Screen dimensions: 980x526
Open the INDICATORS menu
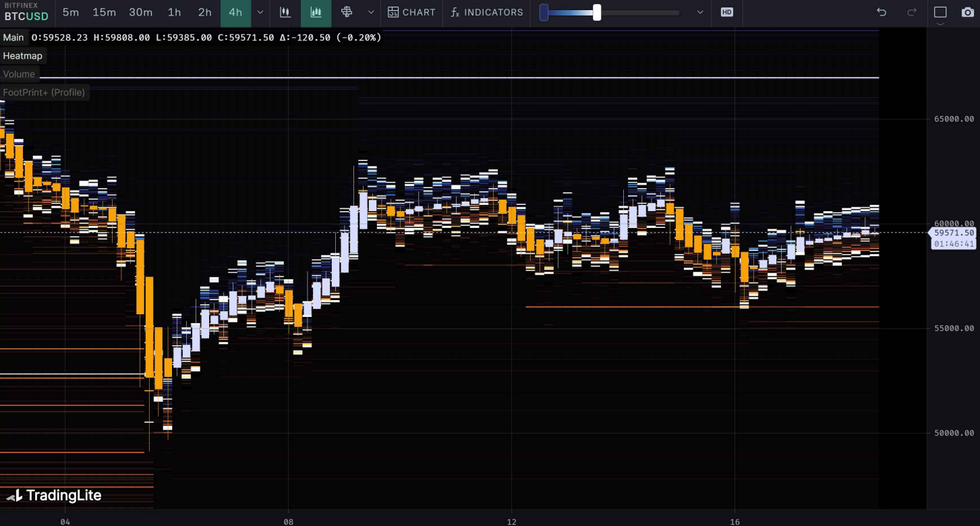click(x=486, y=12)
